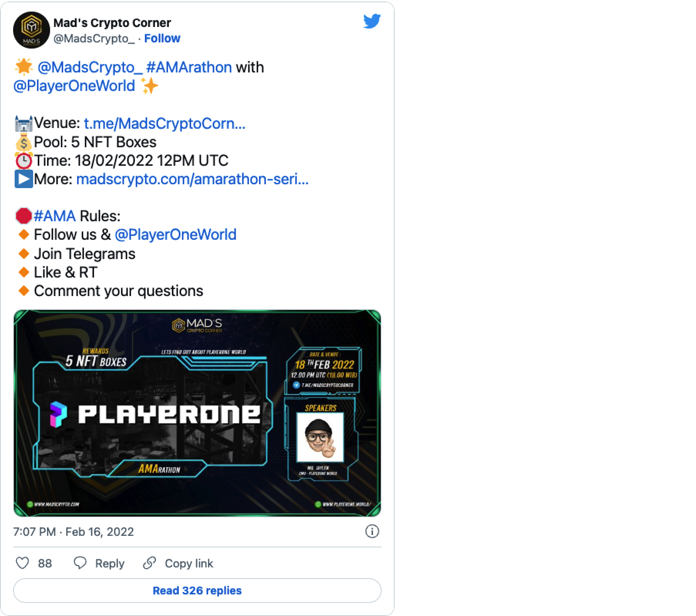Open the t.me/MadsCryptoCorn venue link
Image resolution: width=696 pixels, height=616 pixels.
[165, 123]
